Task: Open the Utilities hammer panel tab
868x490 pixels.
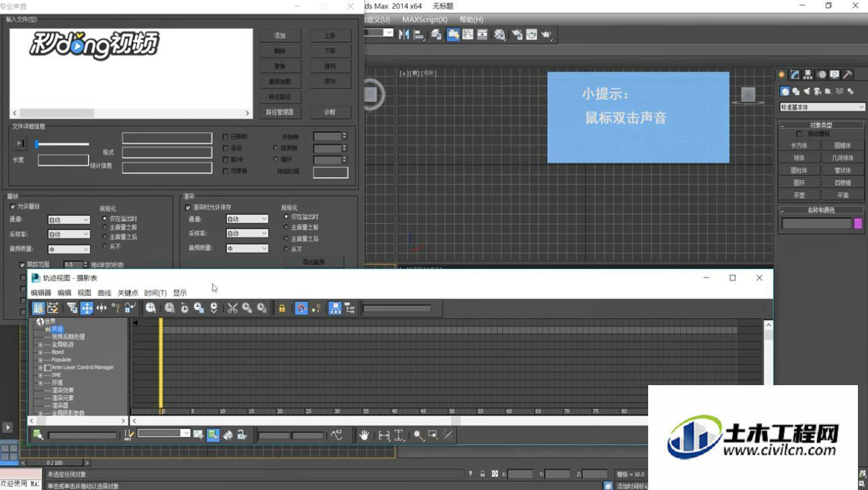Action: (x=847, y=75)
